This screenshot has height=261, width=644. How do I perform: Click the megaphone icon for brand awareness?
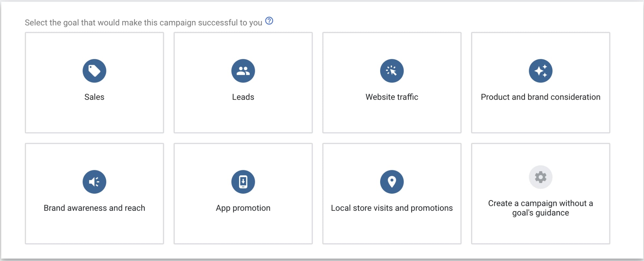94,182
